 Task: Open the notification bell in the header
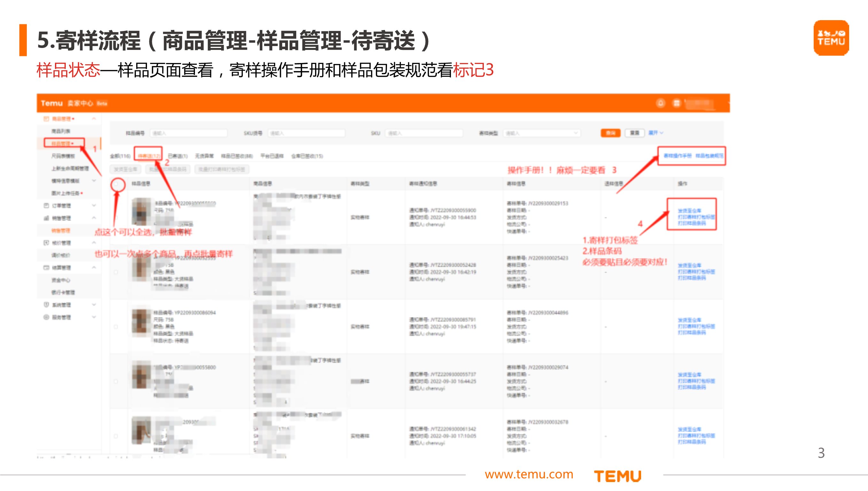coord(661,103)
